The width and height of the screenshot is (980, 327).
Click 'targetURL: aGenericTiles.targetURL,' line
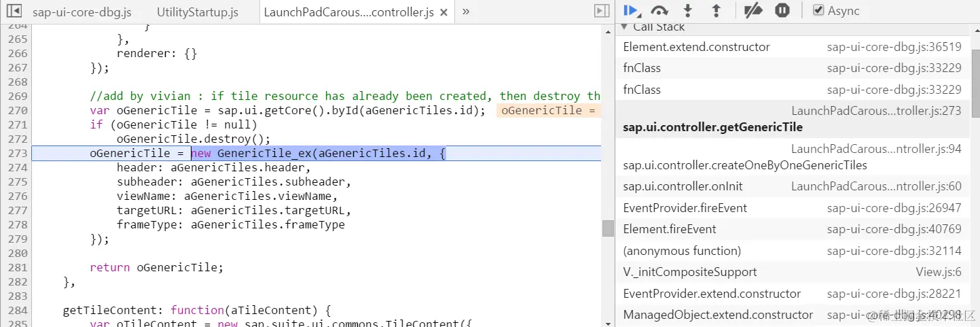(234, 210)
